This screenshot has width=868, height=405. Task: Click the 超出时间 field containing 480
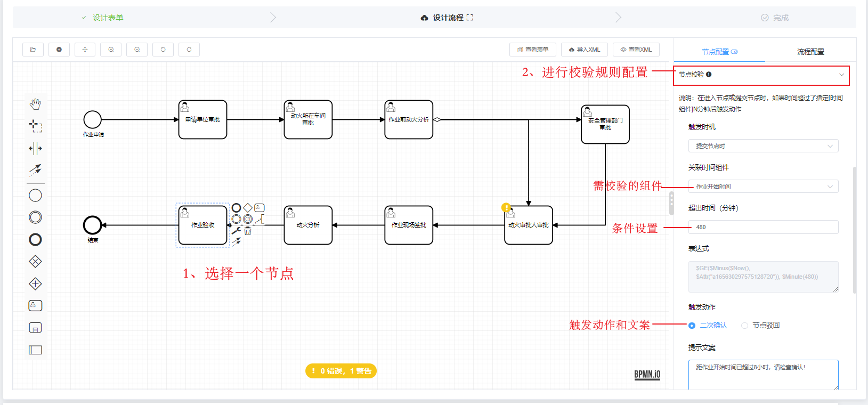point(763,227)
